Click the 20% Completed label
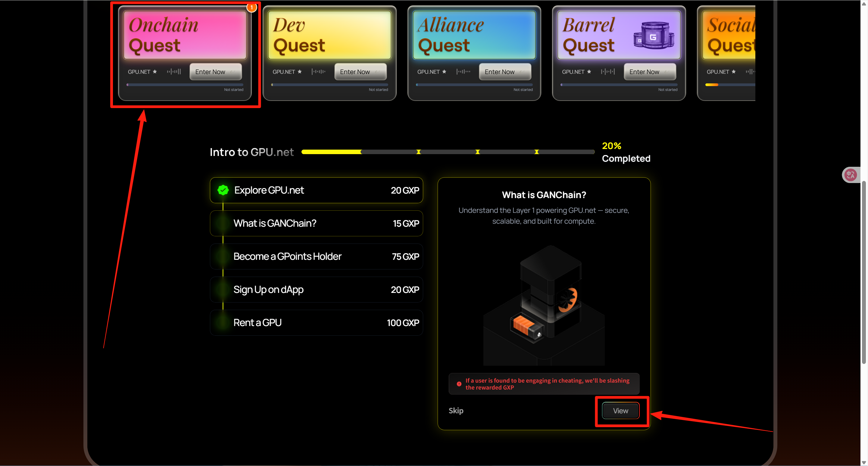This screenshot has width=868, height=466. click(626, 152)
